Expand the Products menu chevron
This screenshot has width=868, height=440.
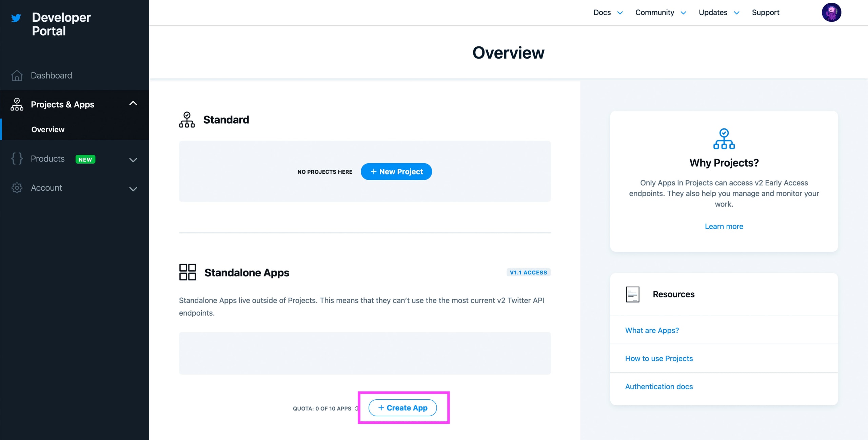coord(133,160)
